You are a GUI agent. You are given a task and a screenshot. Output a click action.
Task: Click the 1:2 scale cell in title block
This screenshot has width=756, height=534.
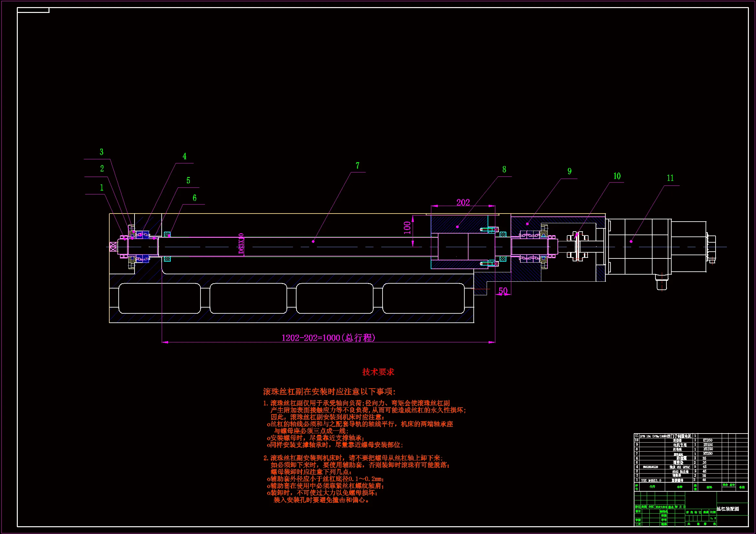713,518
